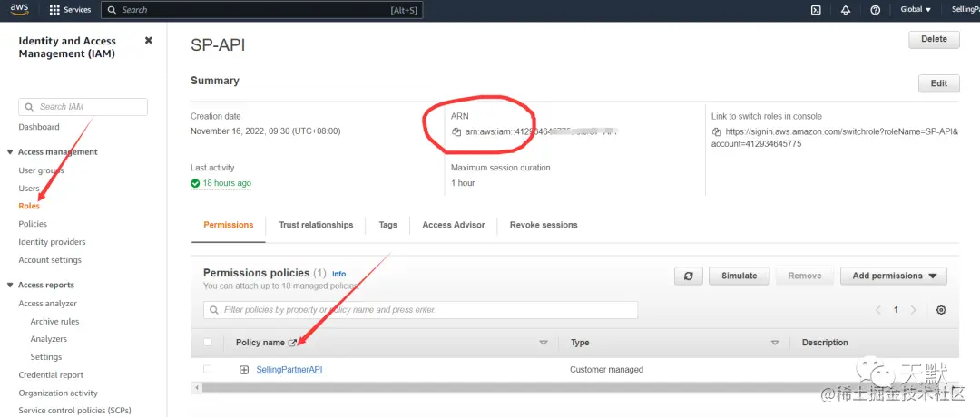Close the IAM navigation sidebar
The width and height of the screenshot is (980, 417).
pos(149,40)
